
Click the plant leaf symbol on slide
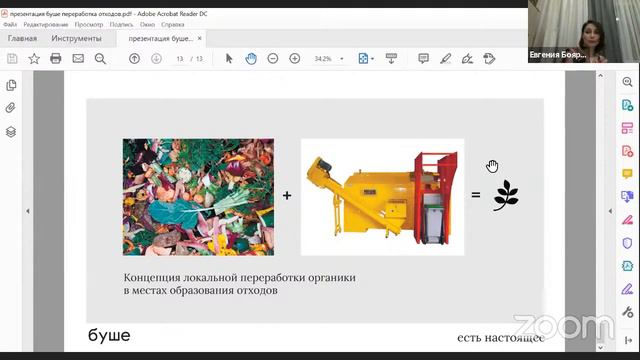click(x=506, y=196)
